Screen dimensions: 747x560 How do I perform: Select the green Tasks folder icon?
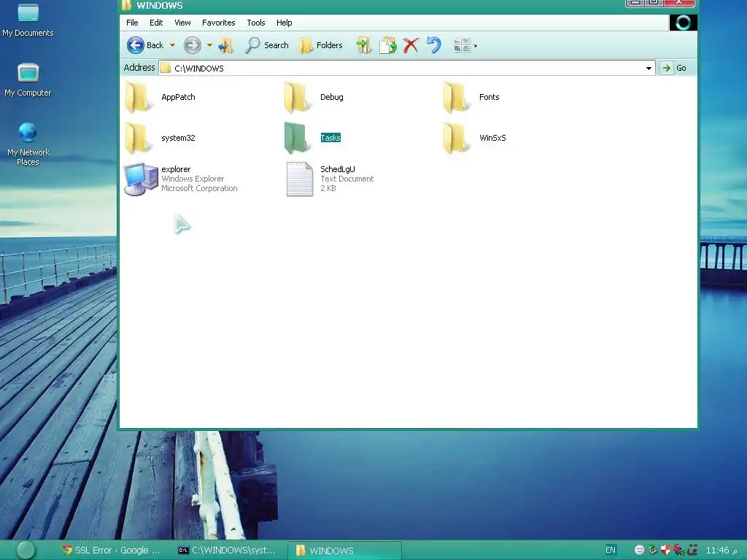[298, 138]
